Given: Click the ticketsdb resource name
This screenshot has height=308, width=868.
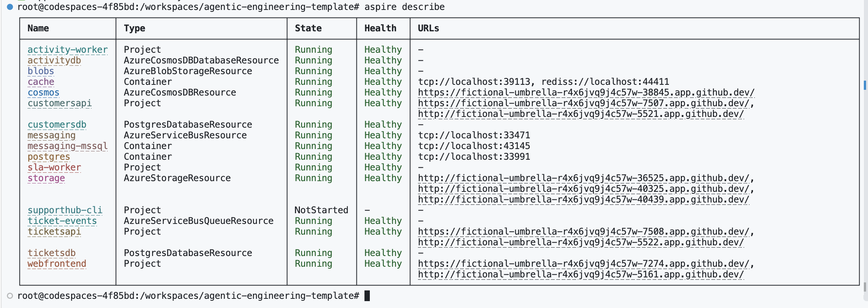Looking at the screenshot, I should pyautogui.click(x=52, y=253).
